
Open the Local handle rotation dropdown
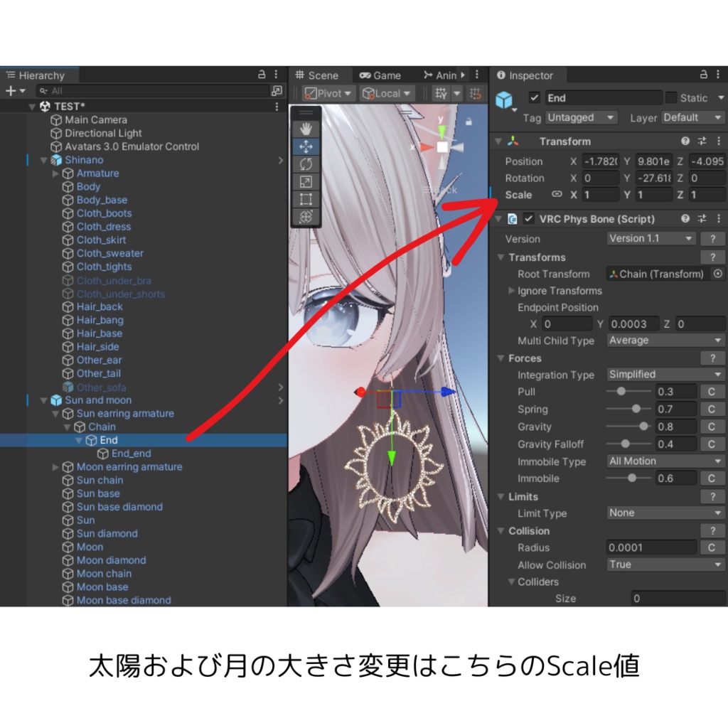tap(386, 93)
